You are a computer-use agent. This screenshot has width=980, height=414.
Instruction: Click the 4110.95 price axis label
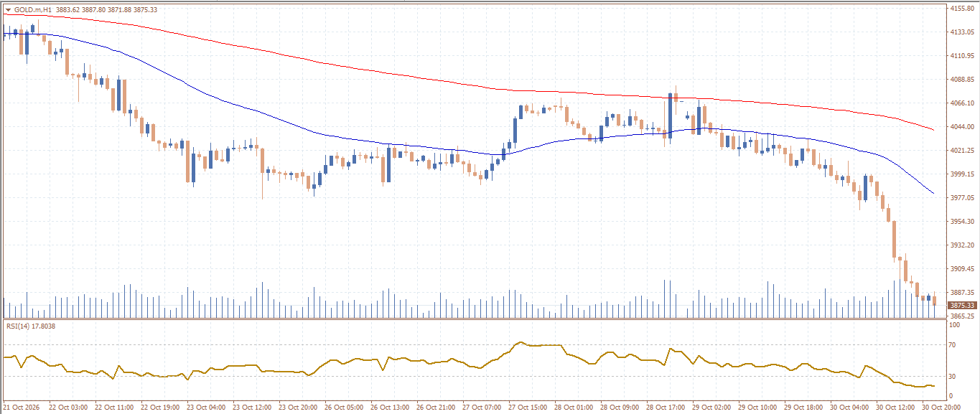point(961,56)
